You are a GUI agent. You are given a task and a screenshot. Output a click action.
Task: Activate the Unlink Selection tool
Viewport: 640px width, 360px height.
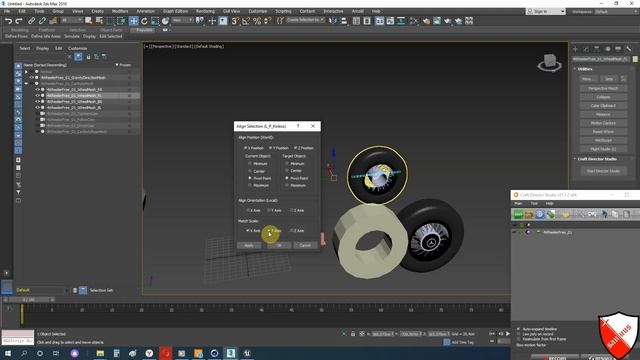42,21
